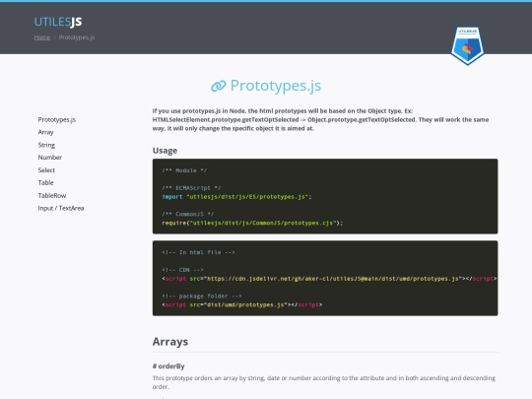This screenshot has height=399, width=532.
Task: Click the Usage heading
Action: tap(165, 151)
